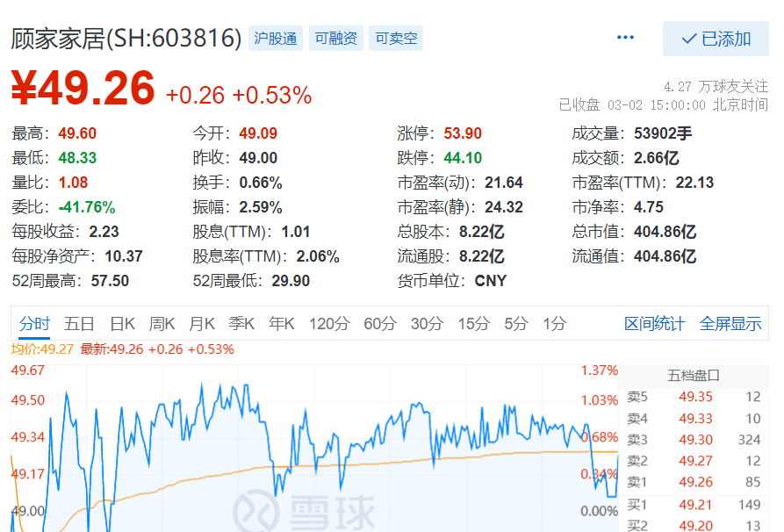Click the 可卖空 tag
Image resolution: width=784 pixels, height=532 pixels.
[396, 39]
